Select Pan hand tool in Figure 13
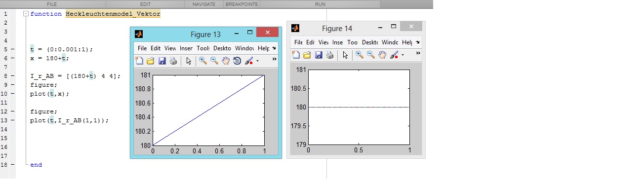Image resolution: width=644 pixels, height=180 pixels. coord(226,61)
